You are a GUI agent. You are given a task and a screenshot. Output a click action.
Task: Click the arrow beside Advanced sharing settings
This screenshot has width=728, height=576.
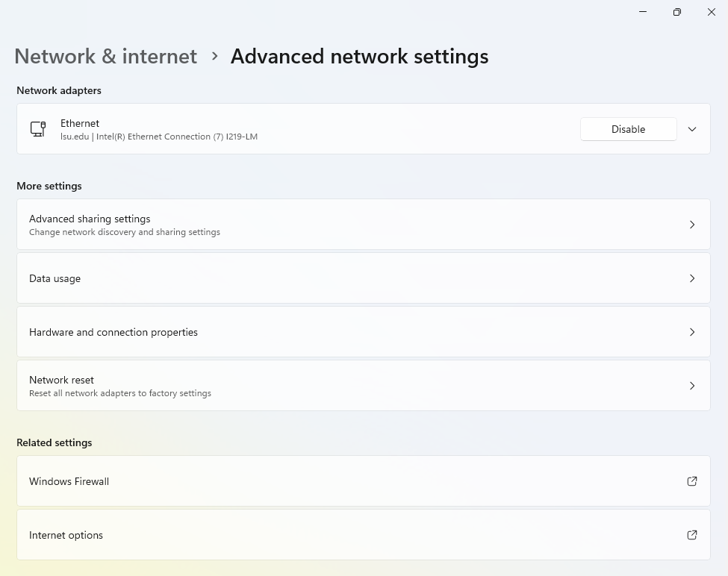point(691,225)
